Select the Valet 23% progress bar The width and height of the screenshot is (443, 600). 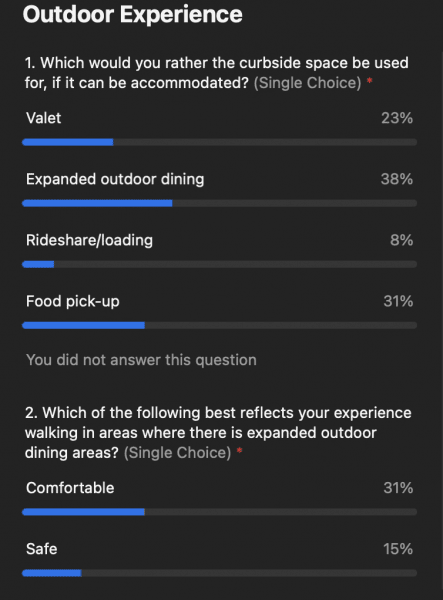pos(220,142)
